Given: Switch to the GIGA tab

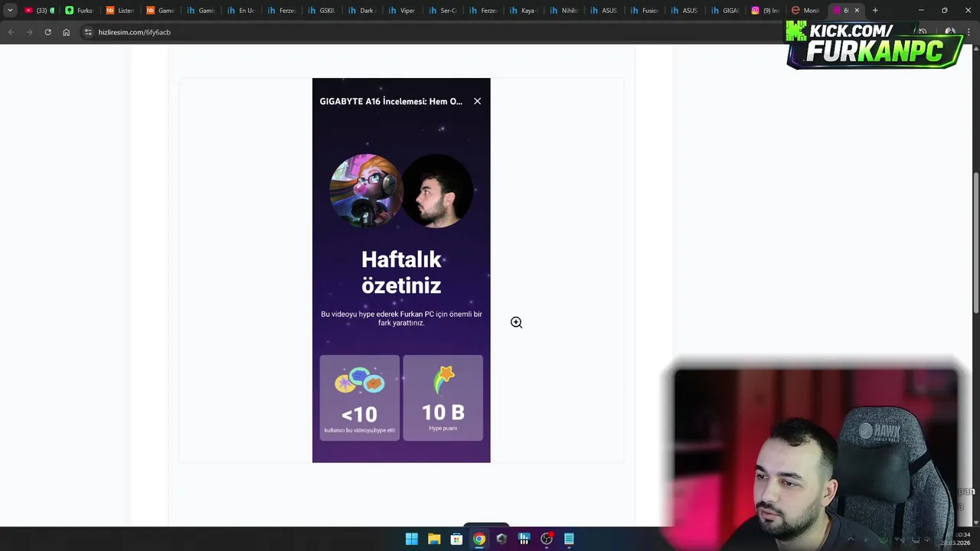Looking at the screenshot, I should coord(725,11).
